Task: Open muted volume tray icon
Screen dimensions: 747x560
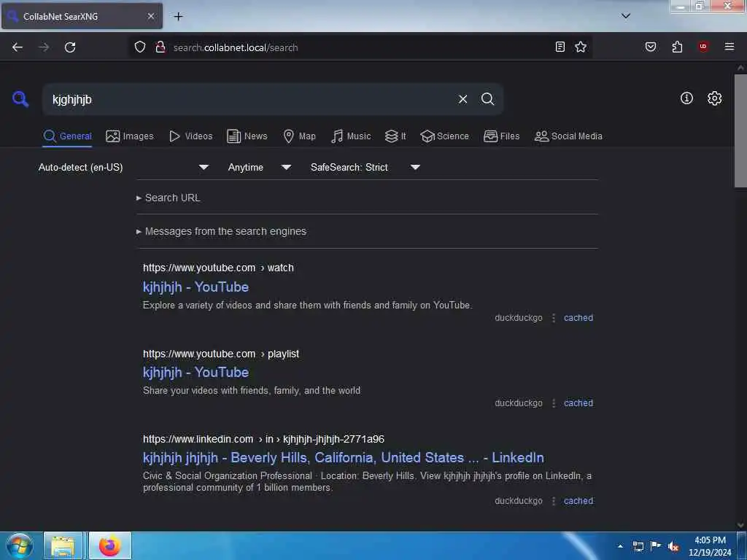Action: tap(673, 546)
